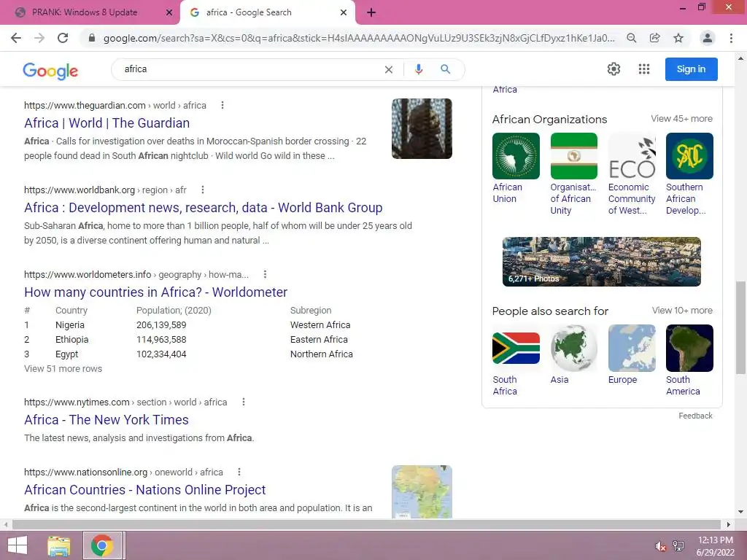
Task: Open Google settings gear
Action: click(x=614, y=69)
